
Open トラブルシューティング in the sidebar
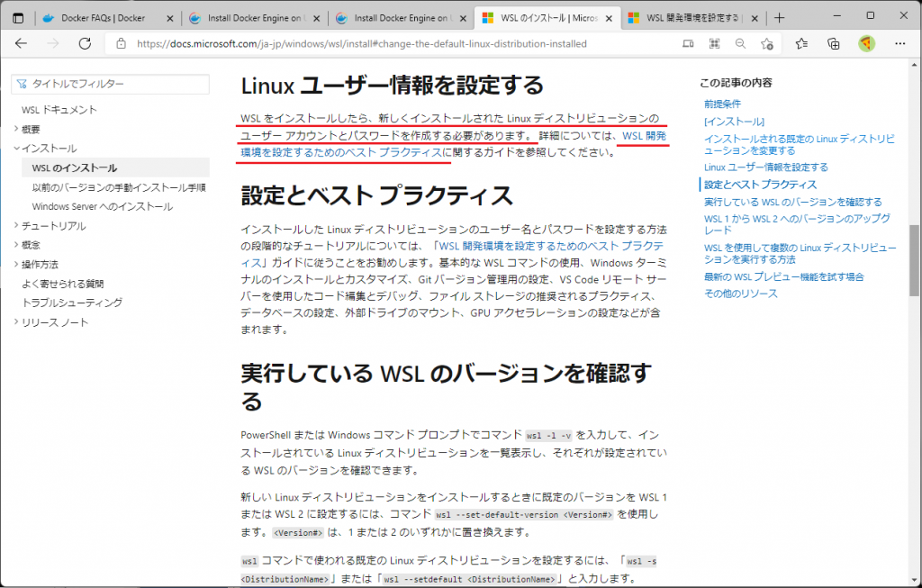coord(72,303)
